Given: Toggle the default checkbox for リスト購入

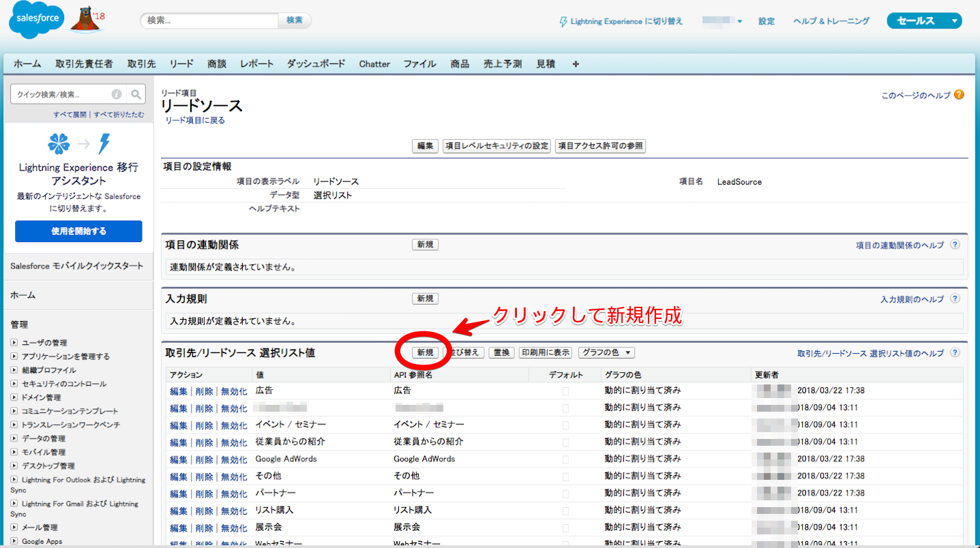Looking at the screenshot, I should tap(565, 510).
